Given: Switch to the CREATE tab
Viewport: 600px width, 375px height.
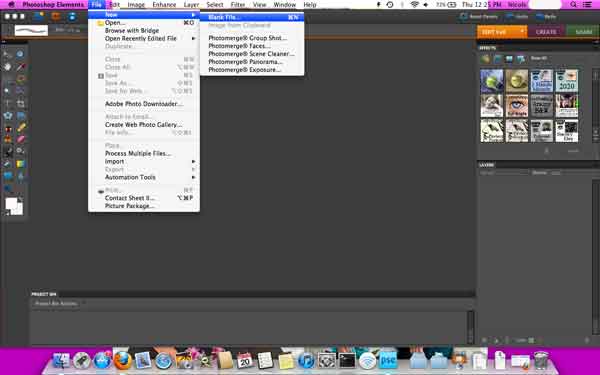Looking at the screenshot, I should click(546, 32).
